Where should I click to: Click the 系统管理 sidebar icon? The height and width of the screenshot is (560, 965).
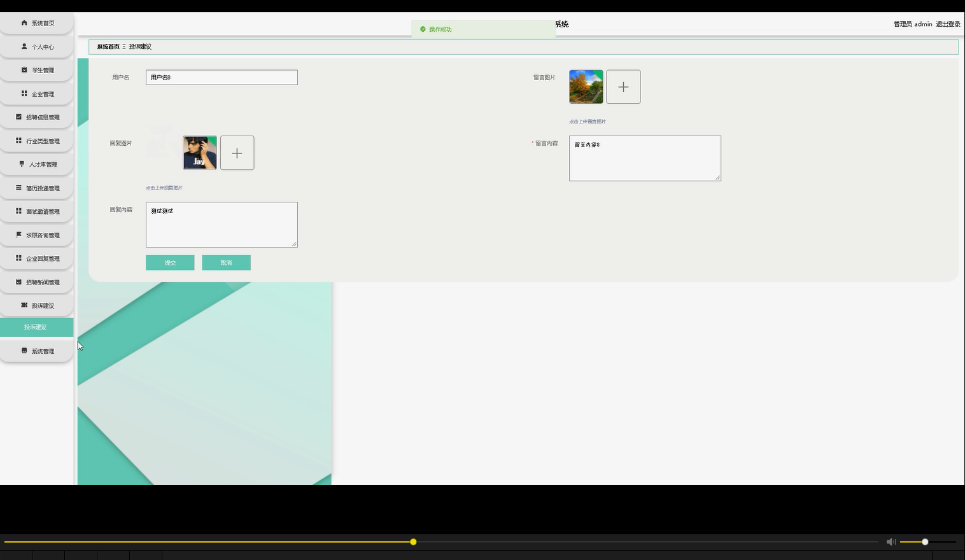coord(24,351)
